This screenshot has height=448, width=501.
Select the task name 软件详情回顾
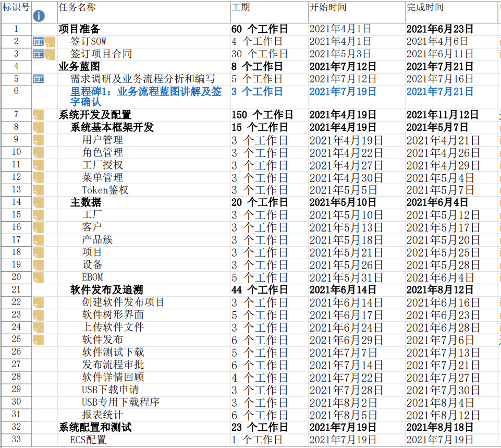[x=113, y=377]
